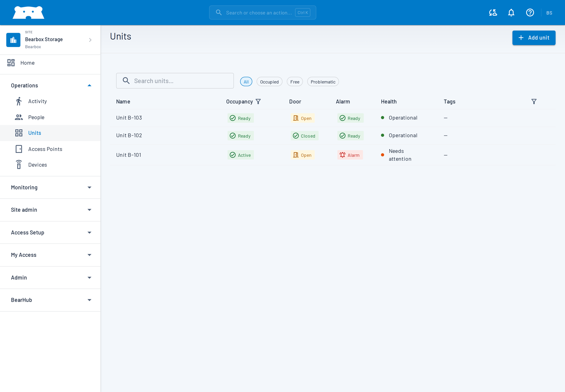Screen dimensions: 565x392
Task: Open Unit B-103 row
Action: [x=333, y=118]
